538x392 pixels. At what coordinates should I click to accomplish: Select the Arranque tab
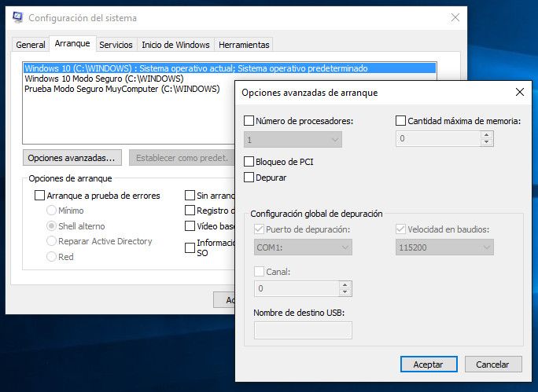72,43
